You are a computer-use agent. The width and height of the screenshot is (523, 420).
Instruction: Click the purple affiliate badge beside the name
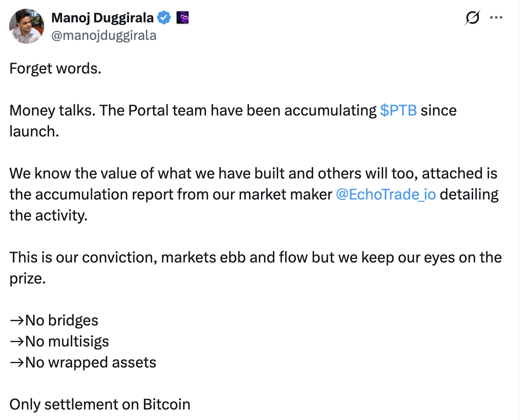[x=182, y=18]
